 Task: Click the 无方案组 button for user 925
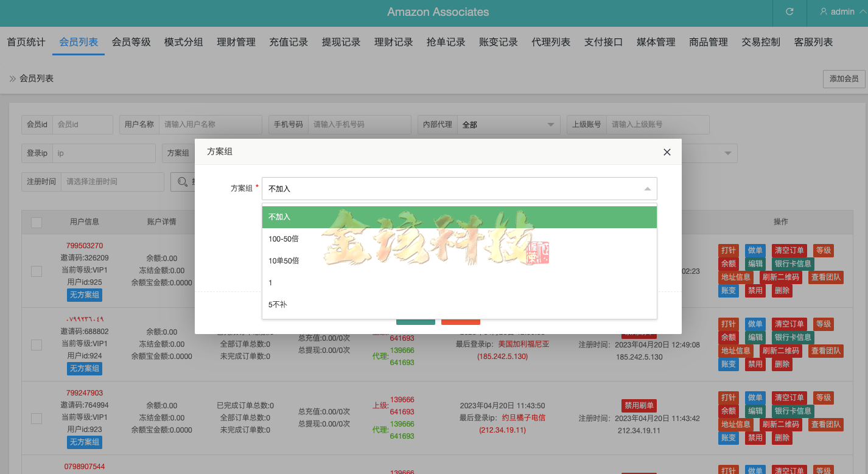tap(84, 295)
